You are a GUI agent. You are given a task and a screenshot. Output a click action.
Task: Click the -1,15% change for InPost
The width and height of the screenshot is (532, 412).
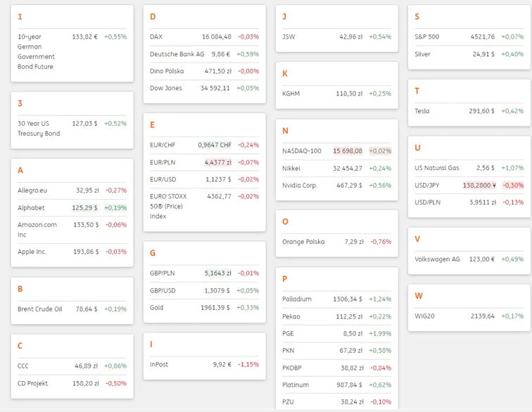248,364
